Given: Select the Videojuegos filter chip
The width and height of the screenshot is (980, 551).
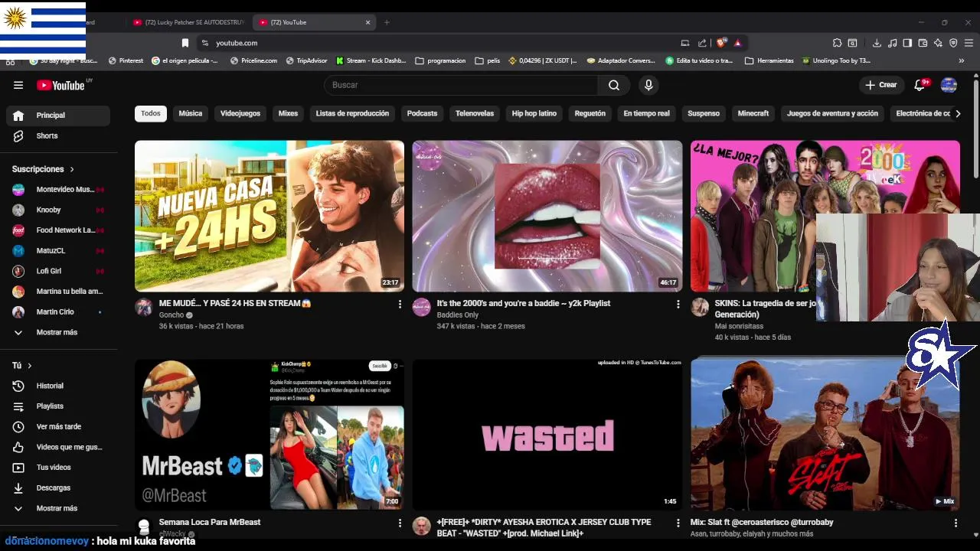Looking at the screenshot, I should pyautogui.click(x=240, y=113).
